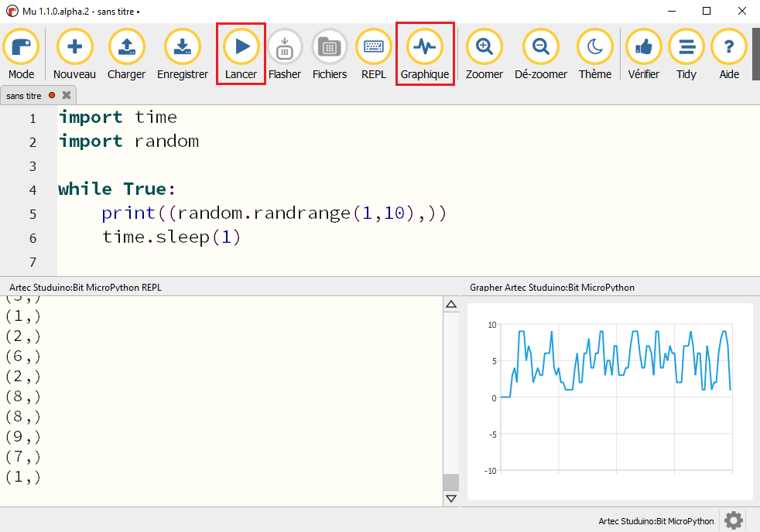Click line number 7 in the gutter
Viewport: 760px width, 532px height.
(x=33, y=262)
